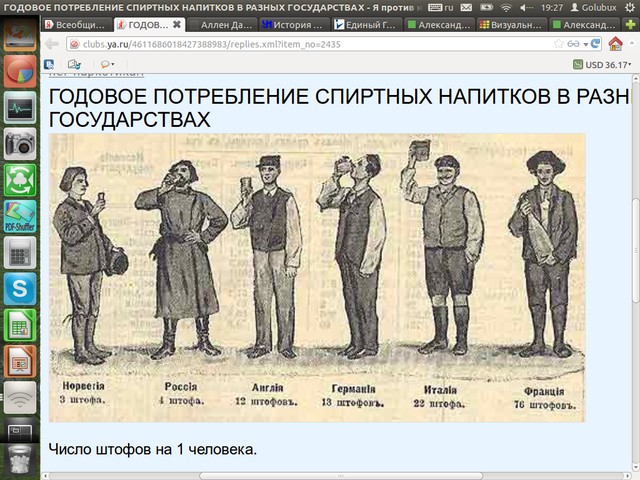
Task: Open the chat bubble toolbar dropdown
Action: click(x=107, y=64)
